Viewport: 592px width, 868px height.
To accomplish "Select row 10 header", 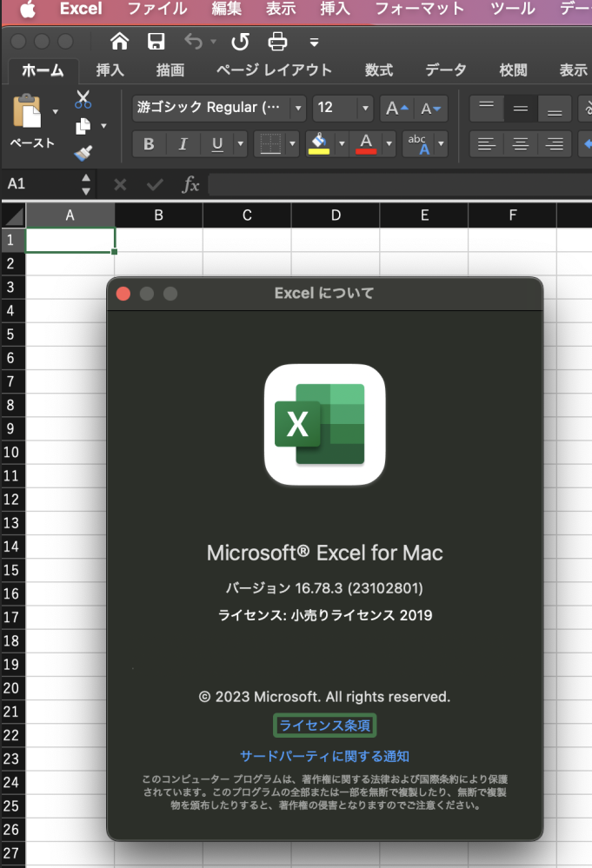I will pos(12,453).
